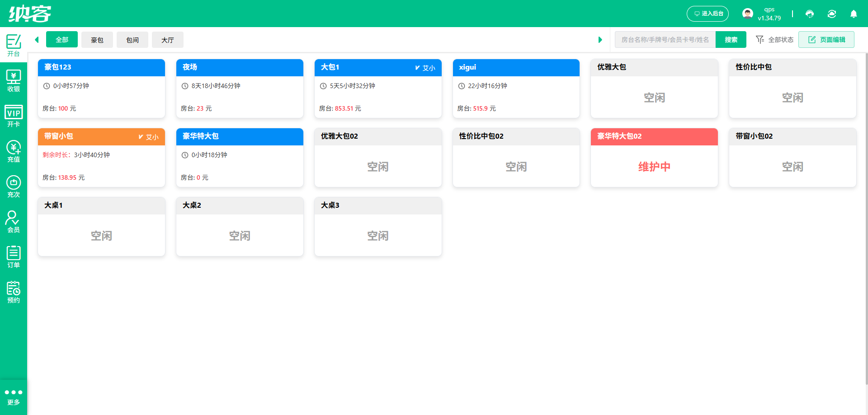
Task: Click the 22小时16分钟 duration text
Action: 487,86
